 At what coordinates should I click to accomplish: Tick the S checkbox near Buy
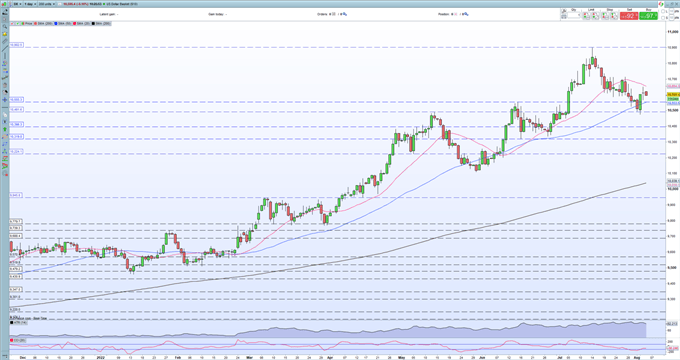[663, 17]
